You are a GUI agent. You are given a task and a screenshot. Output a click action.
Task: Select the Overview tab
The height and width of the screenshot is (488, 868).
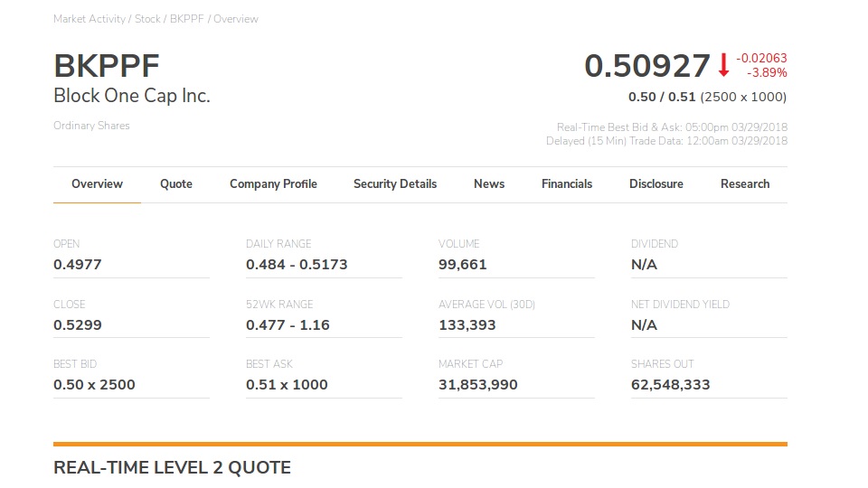click(x=97, y=184)
